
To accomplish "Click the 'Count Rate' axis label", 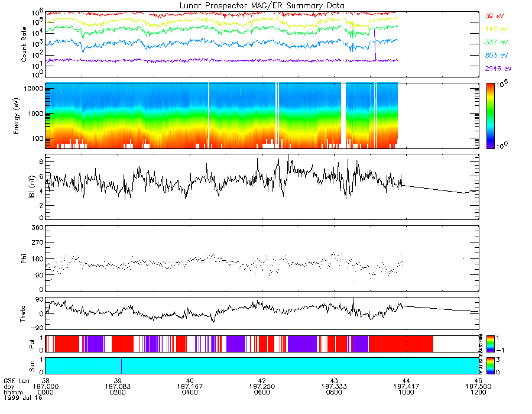I will (x=24, y=44).
